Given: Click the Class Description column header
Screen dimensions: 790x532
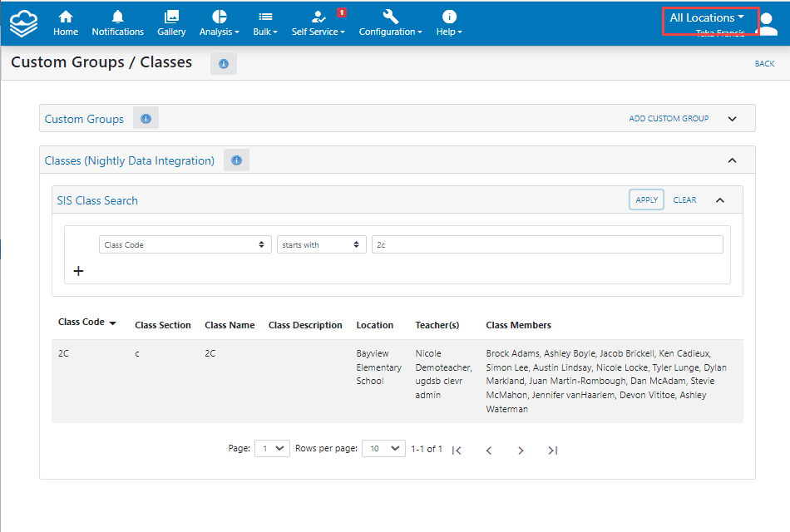Looking at the screenshot, I should click(305, 326).
